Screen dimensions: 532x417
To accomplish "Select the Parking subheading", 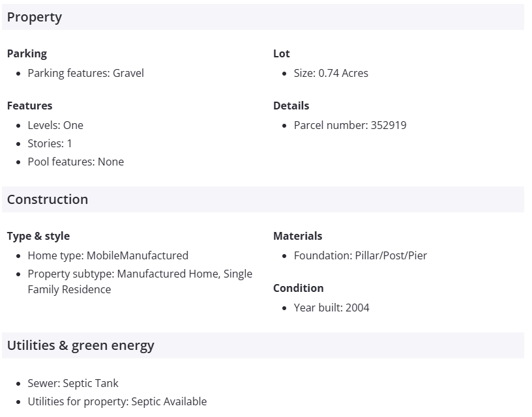I will 27,53.
